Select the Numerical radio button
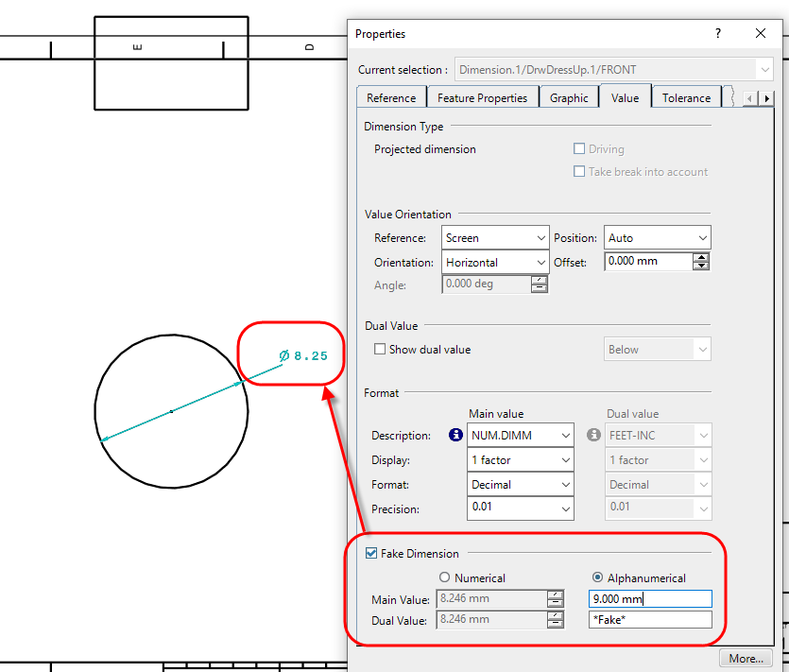 pyautogui.click(x=445, y=577)
